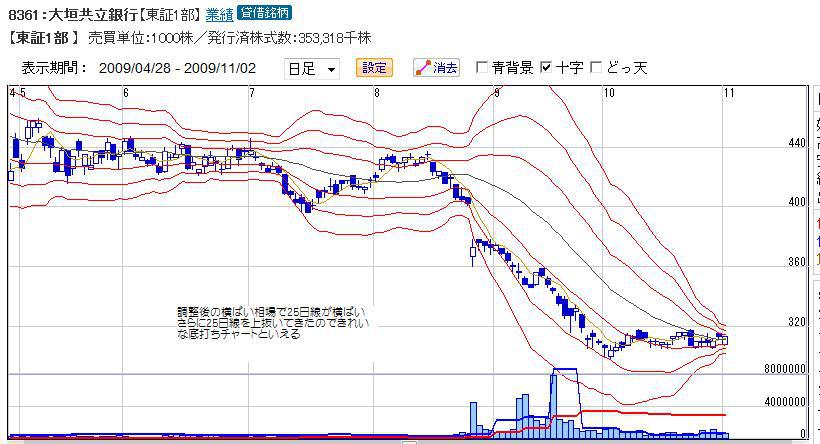Screen dimensions: 820x444
Task: Click the 8000000 volume axis label
Action: click(x=785, y=369)
